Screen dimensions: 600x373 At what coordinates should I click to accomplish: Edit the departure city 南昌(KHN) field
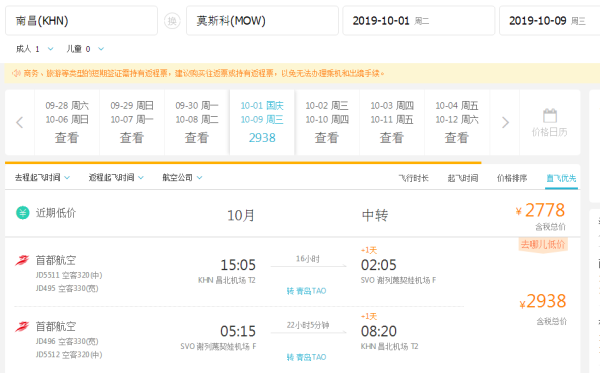tap(81, 21)
